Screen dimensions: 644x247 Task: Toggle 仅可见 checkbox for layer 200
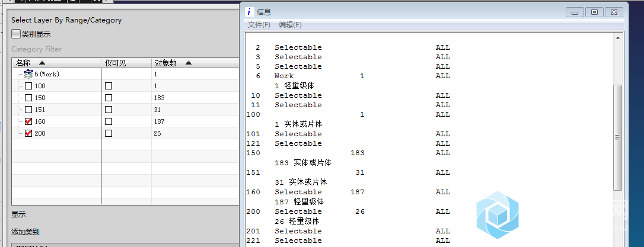point(109,133)
